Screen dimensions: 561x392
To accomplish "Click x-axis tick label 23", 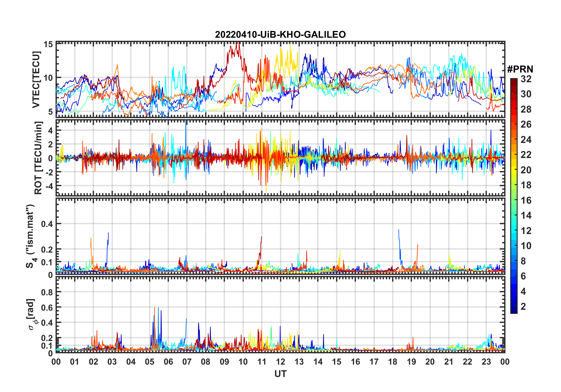I will pos(486,362).
